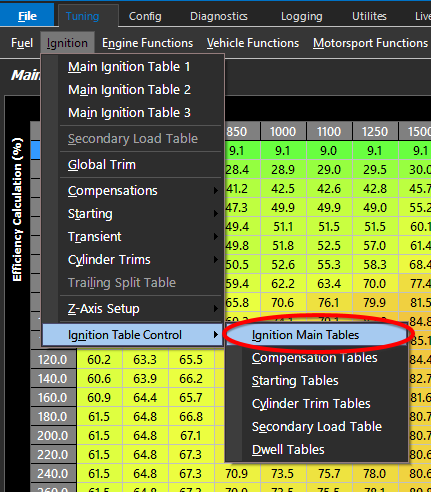Open the Fuel menu
Screen dimensions: 431x492
22,43
